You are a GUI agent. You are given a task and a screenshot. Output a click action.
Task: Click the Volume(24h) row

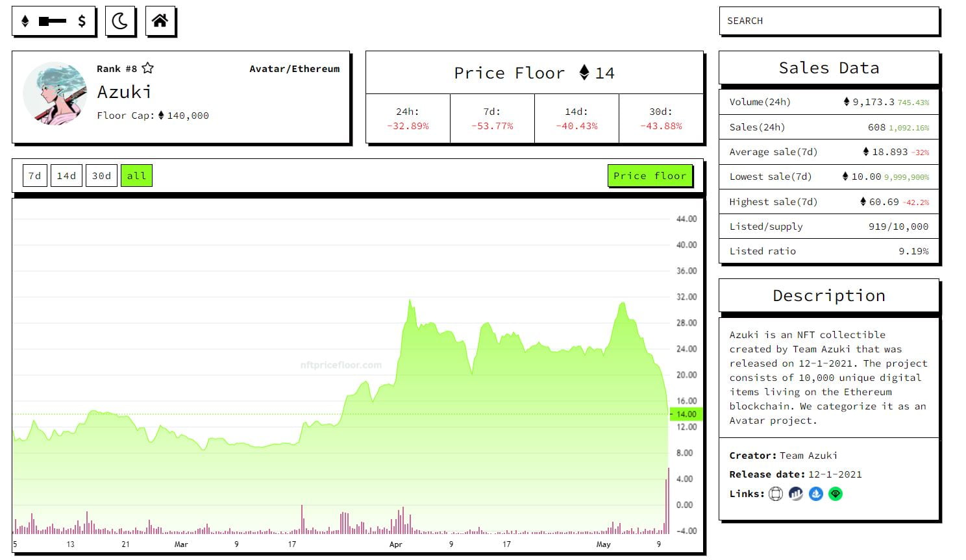coord(829,102)
